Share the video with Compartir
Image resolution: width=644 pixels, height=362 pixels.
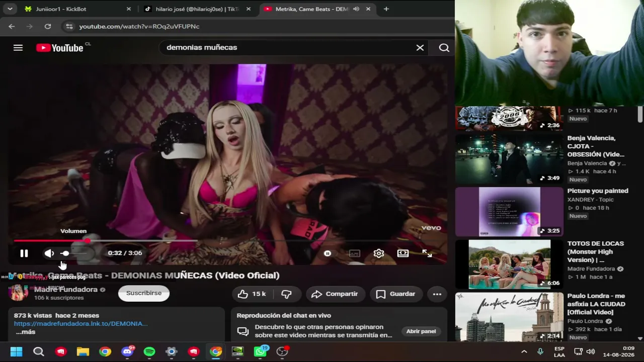click(335, 294)
